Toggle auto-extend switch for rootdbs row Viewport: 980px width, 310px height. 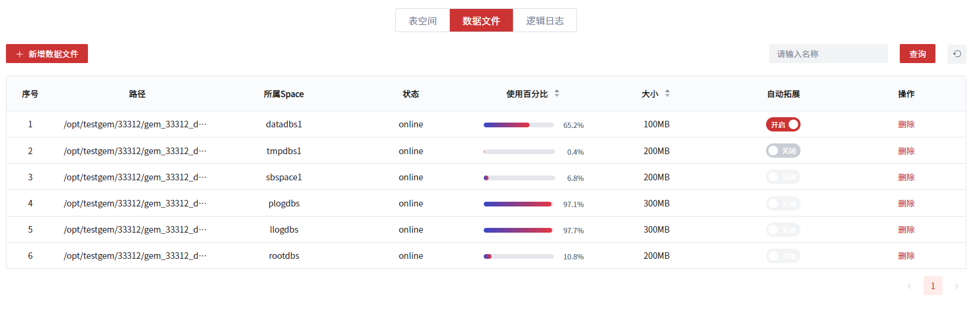coord(783,256)
